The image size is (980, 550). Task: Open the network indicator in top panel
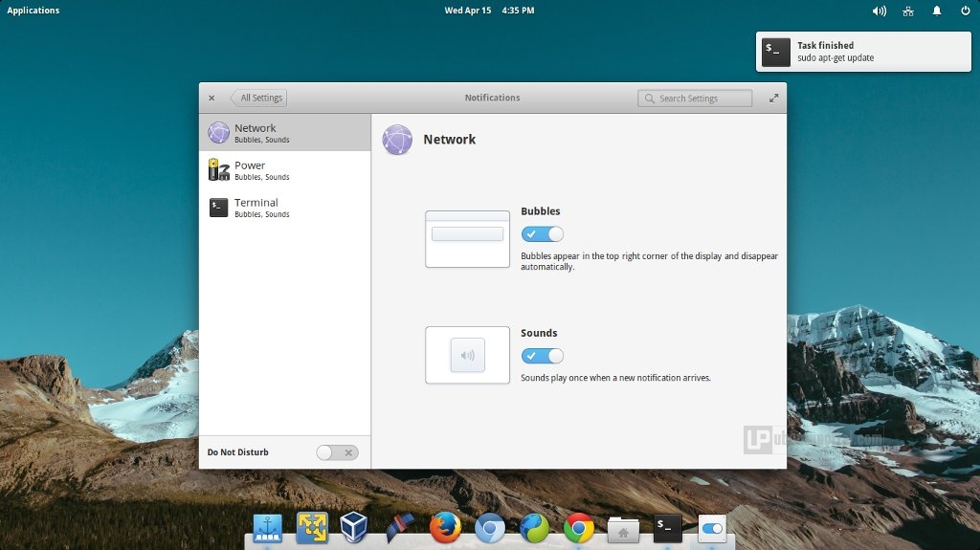[x=908, y=11]
